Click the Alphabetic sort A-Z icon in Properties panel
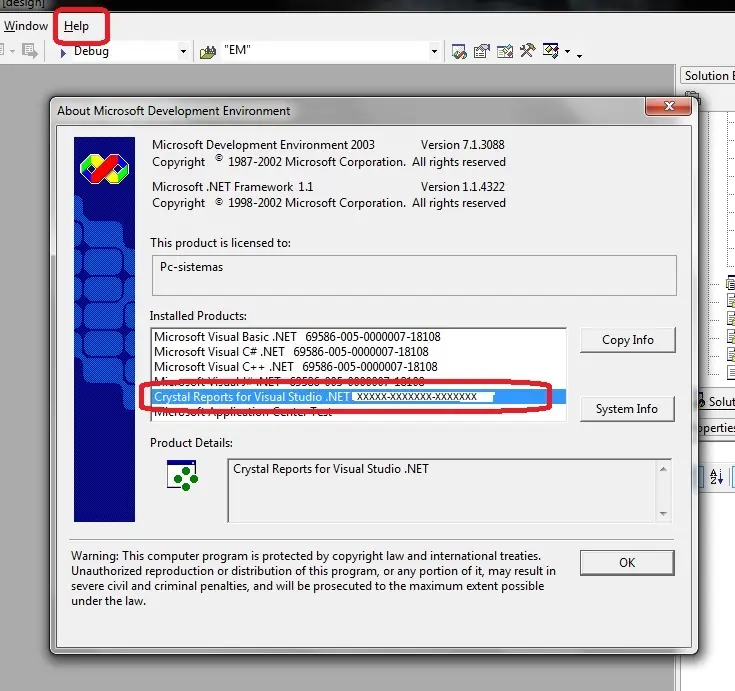The width and height of the screenshot is (735, 691). (716, 477)
